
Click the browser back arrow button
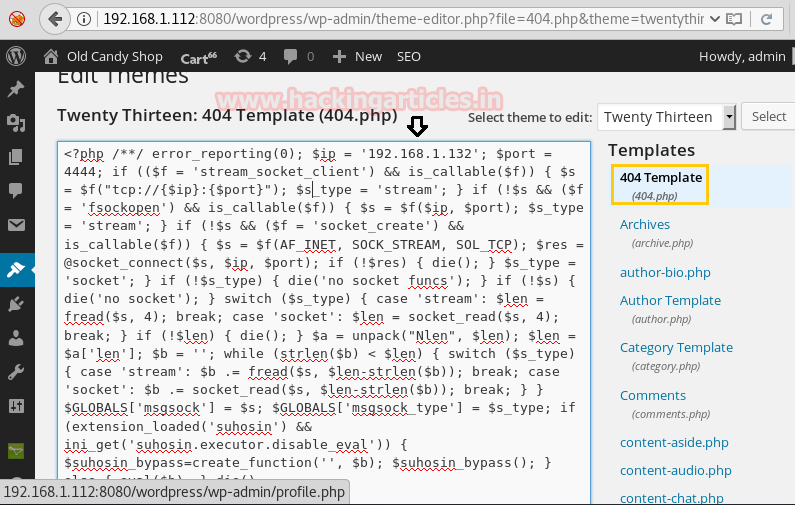[55, 19]
